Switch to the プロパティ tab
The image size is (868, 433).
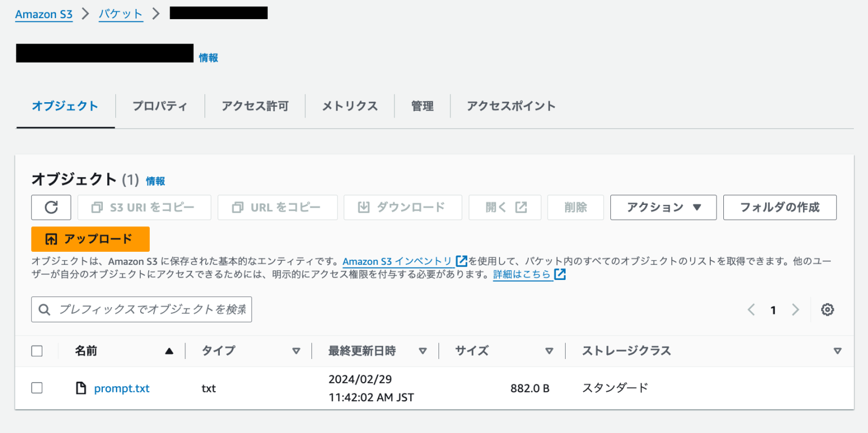[x=160, y=106]
